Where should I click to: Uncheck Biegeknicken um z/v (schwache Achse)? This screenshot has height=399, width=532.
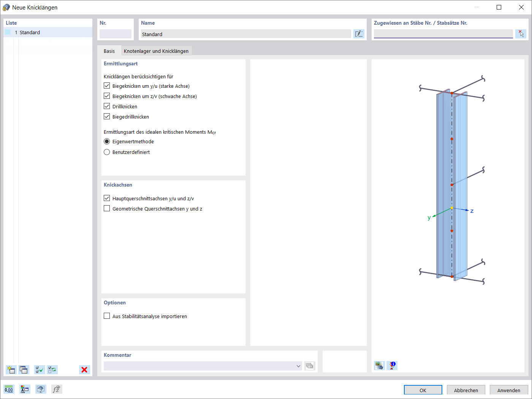pos(107,96)
